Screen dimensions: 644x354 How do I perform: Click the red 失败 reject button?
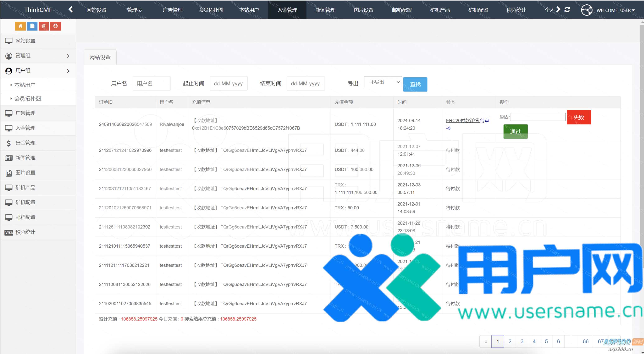(x=579, y=117)
